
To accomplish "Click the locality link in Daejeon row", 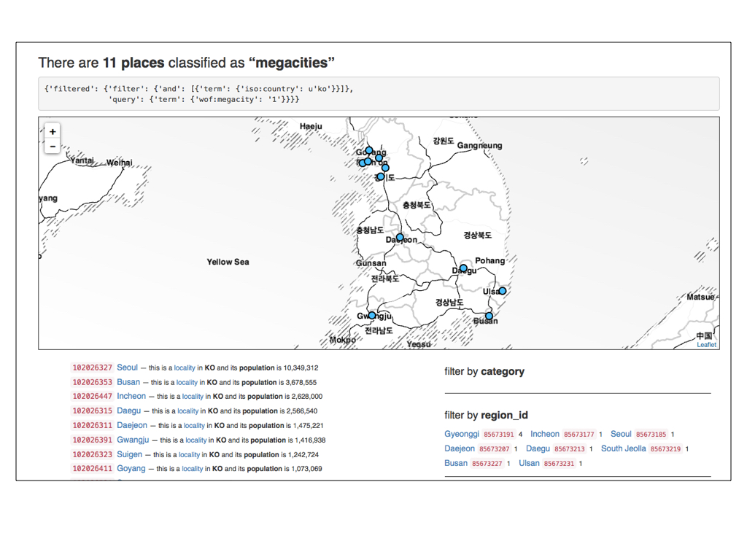I will [x=194, y=425].
